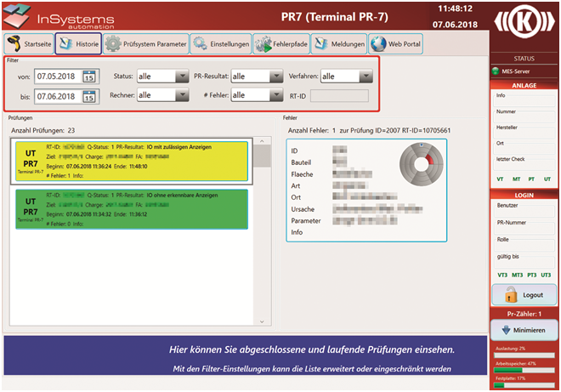Click the Historie notes icon

pos(65,43)
